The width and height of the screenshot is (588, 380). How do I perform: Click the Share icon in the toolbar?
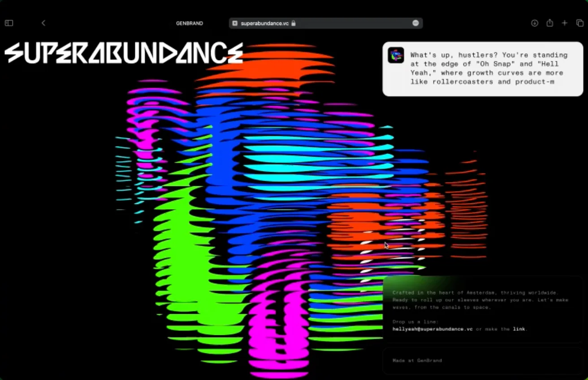coord(549,23)
